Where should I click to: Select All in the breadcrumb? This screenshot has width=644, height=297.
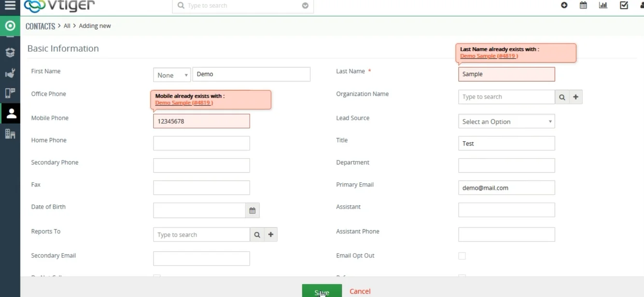click(67, 26)
